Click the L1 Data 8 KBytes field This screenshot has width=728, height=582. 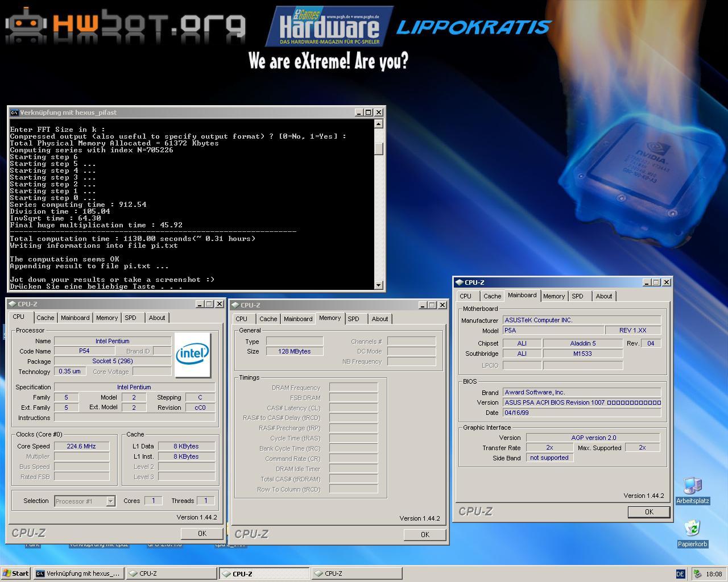point(187,447)
